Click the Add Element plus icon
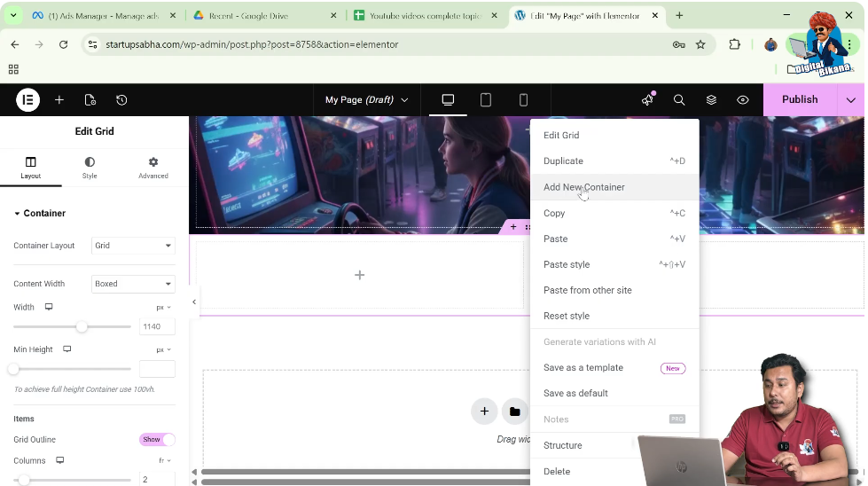 coord(59,100)
